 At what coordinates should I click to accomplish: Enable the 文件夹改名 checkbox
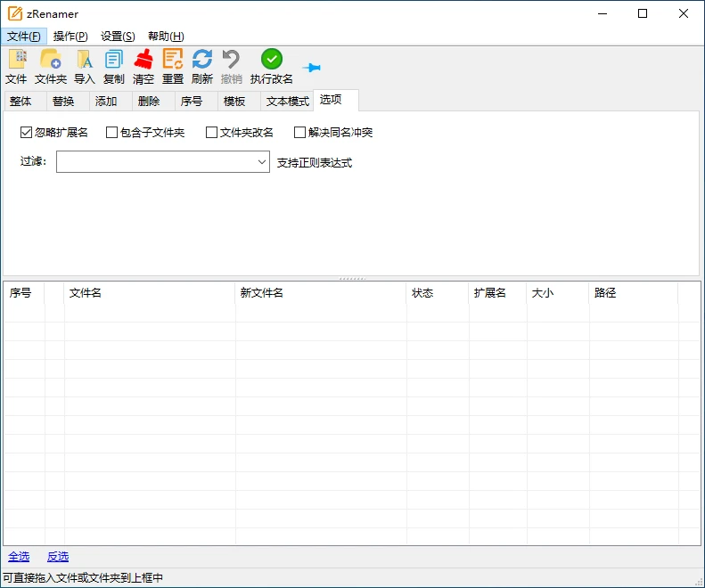coord(211,133)
